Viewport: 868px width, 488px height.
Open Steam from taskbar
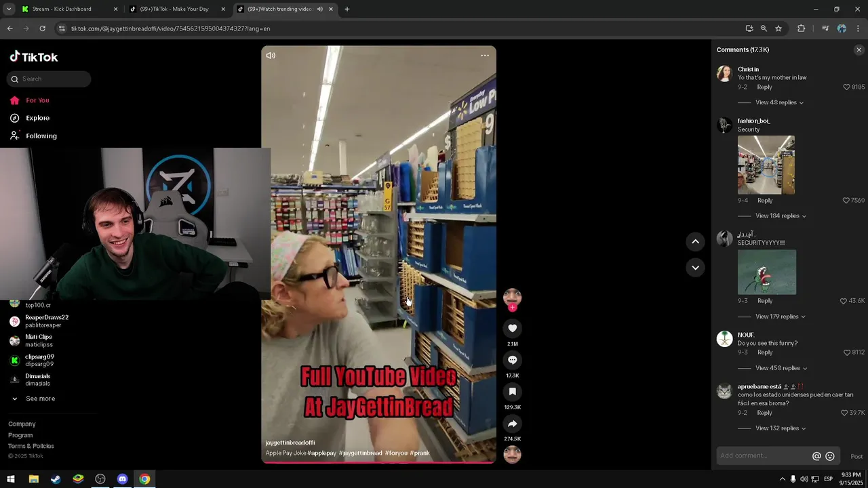click(x=56, y=479)
